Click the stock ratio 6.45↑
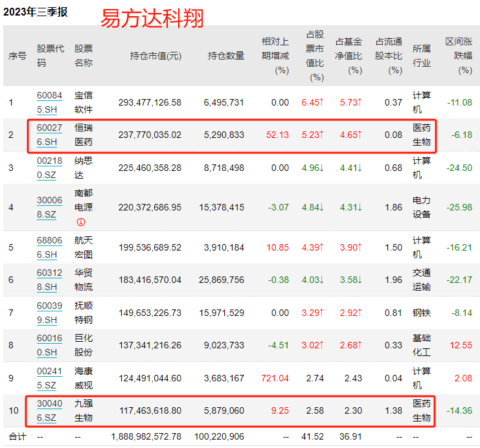Viewport: 480px width, 448px height. pos(313,102)
